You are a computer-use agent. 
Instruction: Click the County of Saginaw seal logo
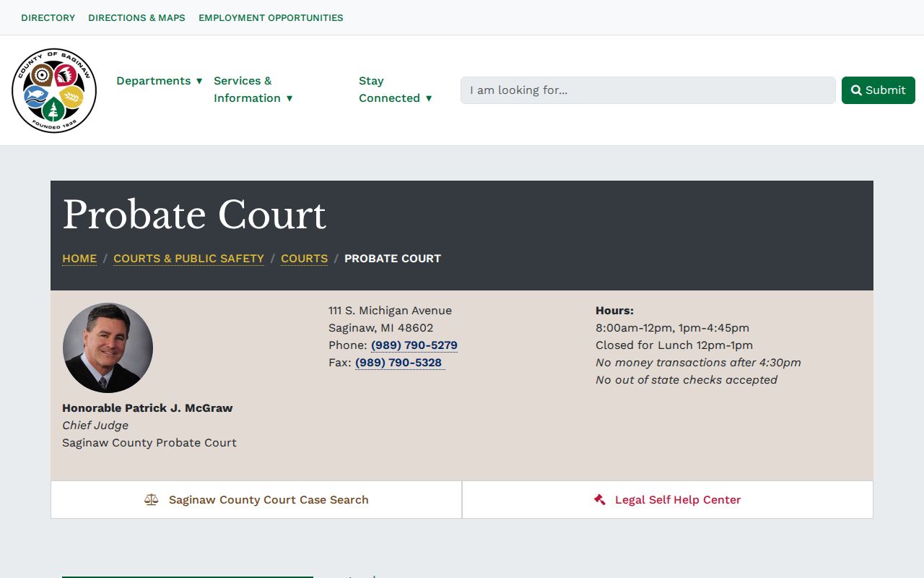(54, 90)
